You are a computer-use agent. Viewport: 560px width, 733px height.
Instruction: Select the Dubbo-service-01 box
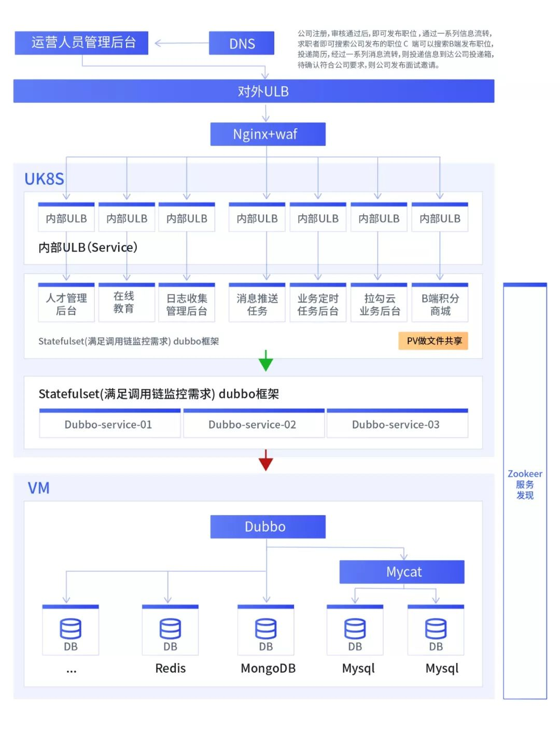(x=110, y=423)
